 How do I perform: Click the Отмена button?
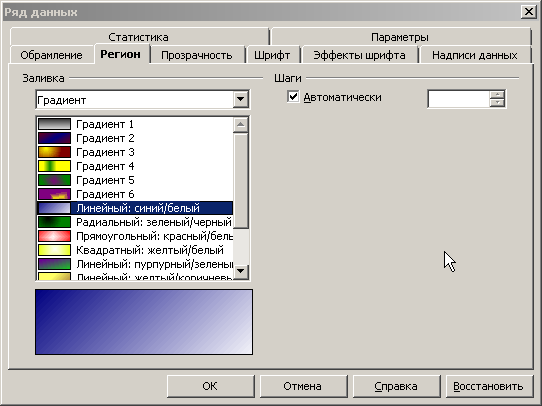point(302,386)
